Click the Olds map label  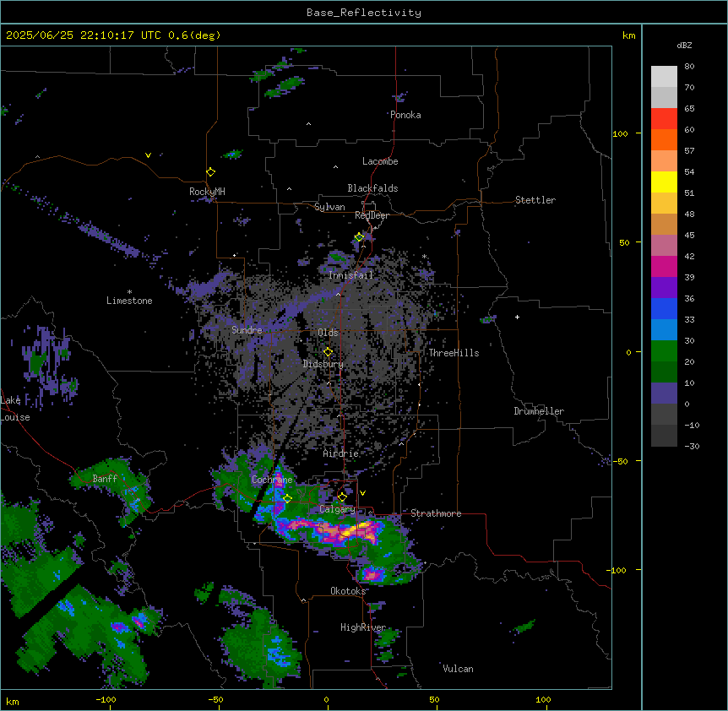click(328, 333)
